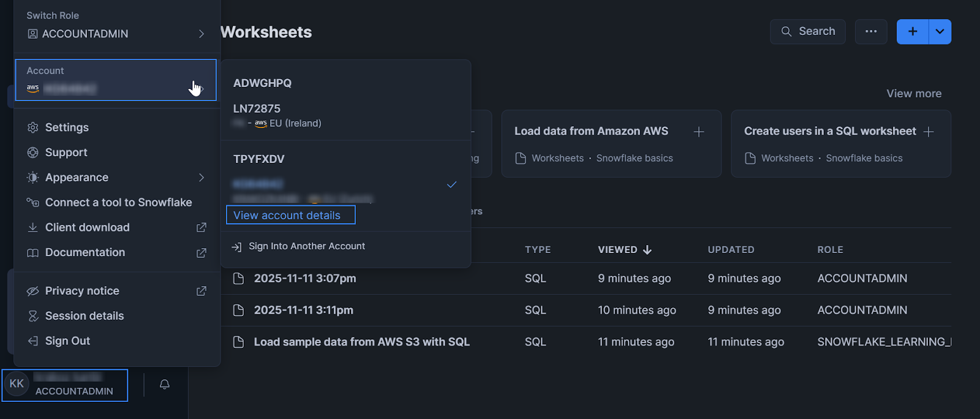Screen dimensions: 980x419
Task: Click the Appearance sun icon
Action: [x=33, y=178]
